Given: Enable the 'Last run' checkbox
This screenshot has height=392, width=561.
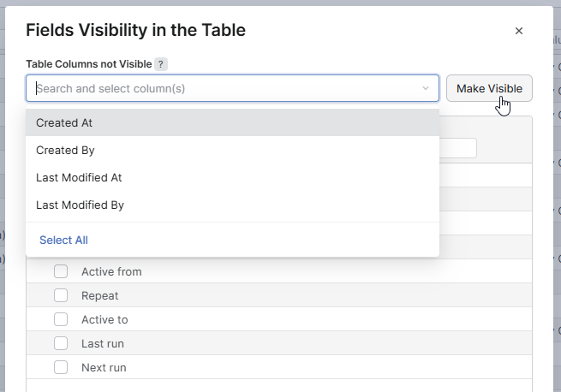Looking at the screenshot, I should tap(61, 343).
